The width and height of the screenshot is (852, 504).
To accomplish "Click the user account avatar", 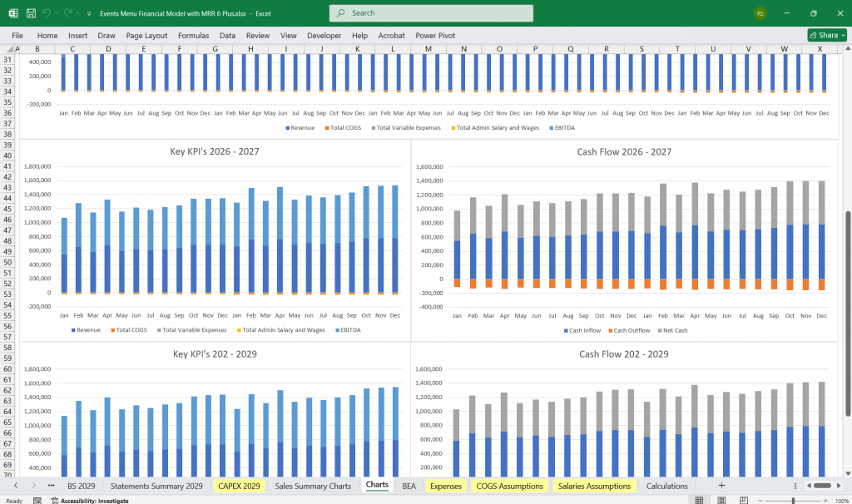I will pos(760,13).
